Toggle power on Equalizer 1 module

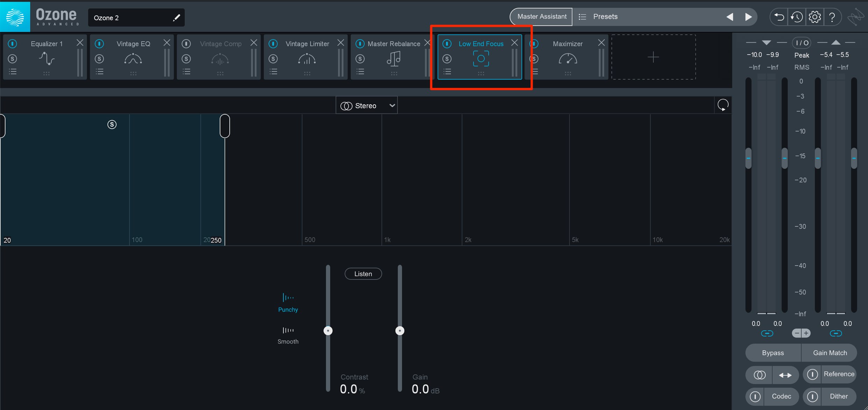click(x=13, y=44)
